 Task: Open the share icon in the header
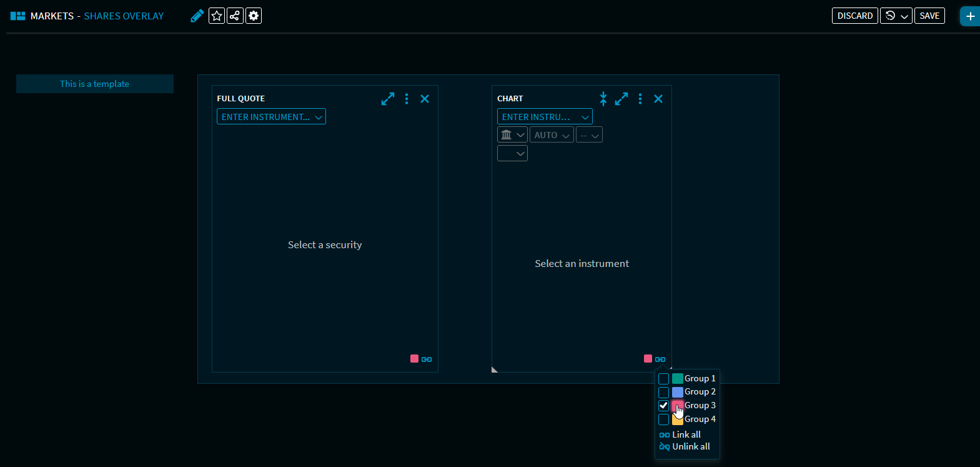pos(235,16)
